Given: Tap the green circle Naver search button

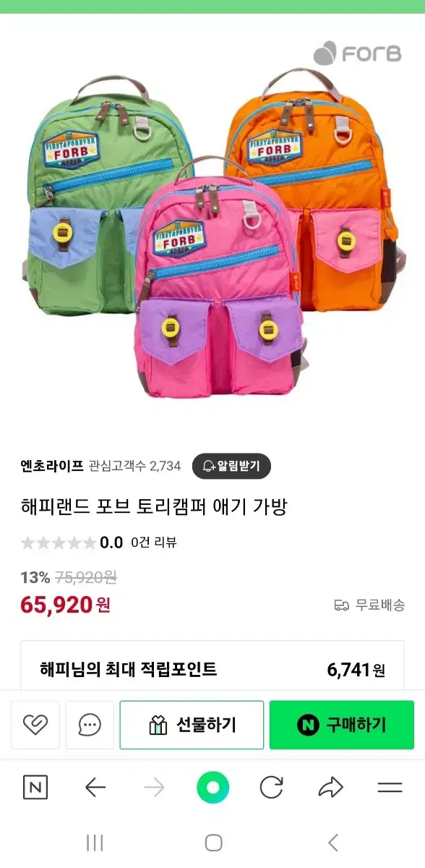Looking at the screenshot, I should point(212,788).
